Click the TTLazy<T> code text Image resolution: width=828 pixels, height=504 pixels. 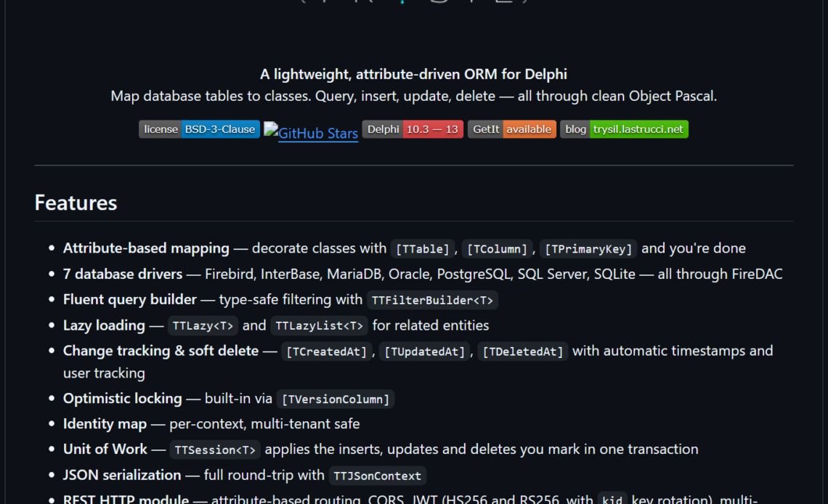pos(203,325)
